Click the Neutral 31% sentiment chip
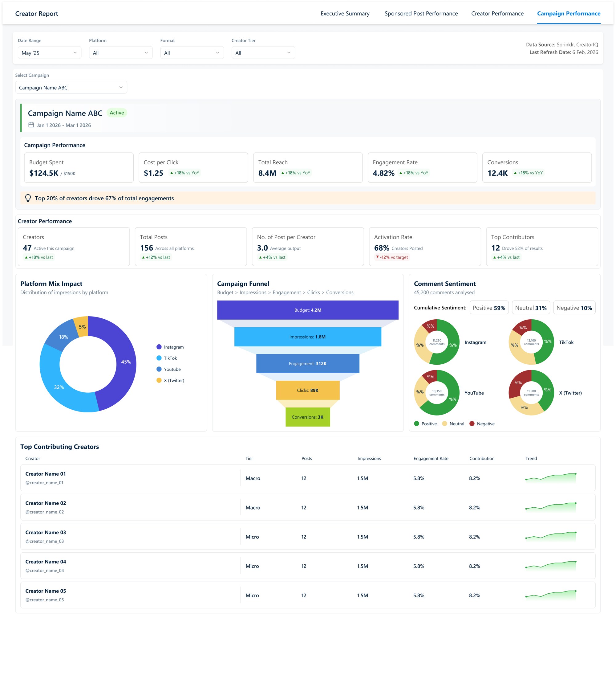Viewport: 616px width, 700px height. 531,308
